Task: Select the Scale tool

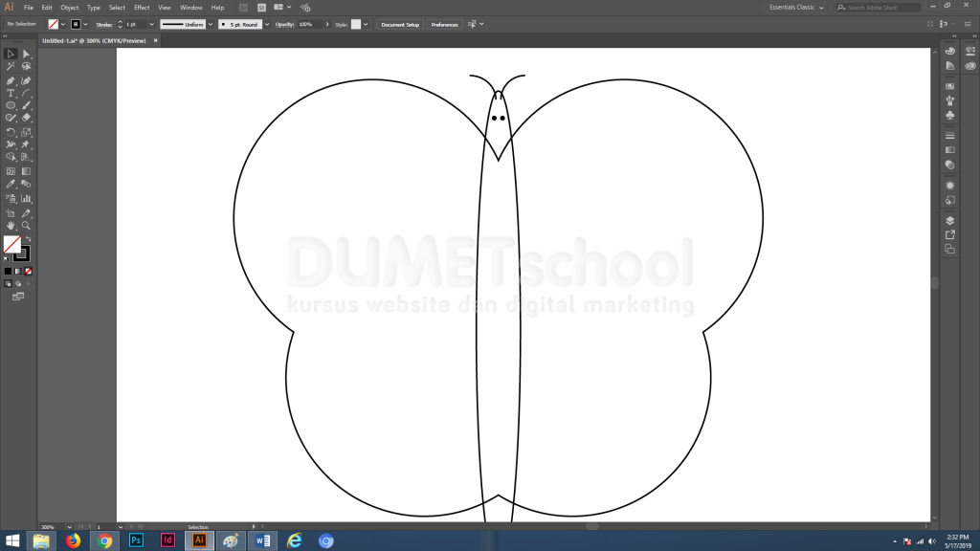Action: point(26,132)
